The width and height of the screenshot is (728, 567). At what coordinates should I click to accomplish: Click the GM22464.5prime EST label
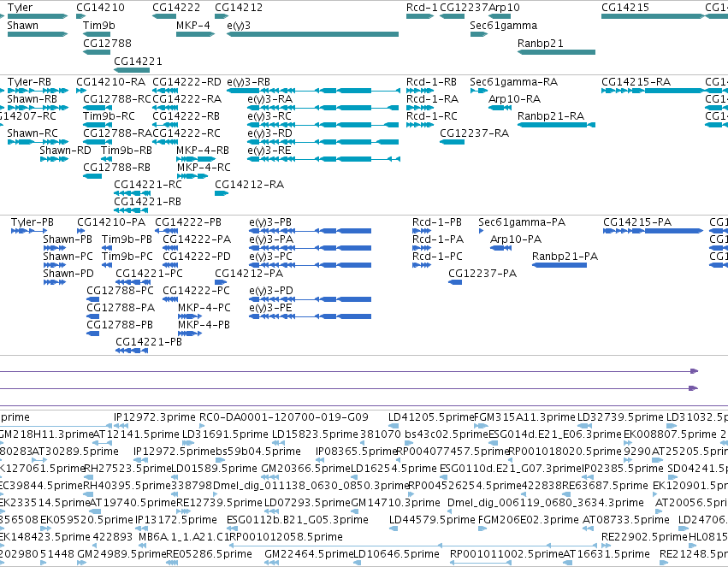pos(308,554)
